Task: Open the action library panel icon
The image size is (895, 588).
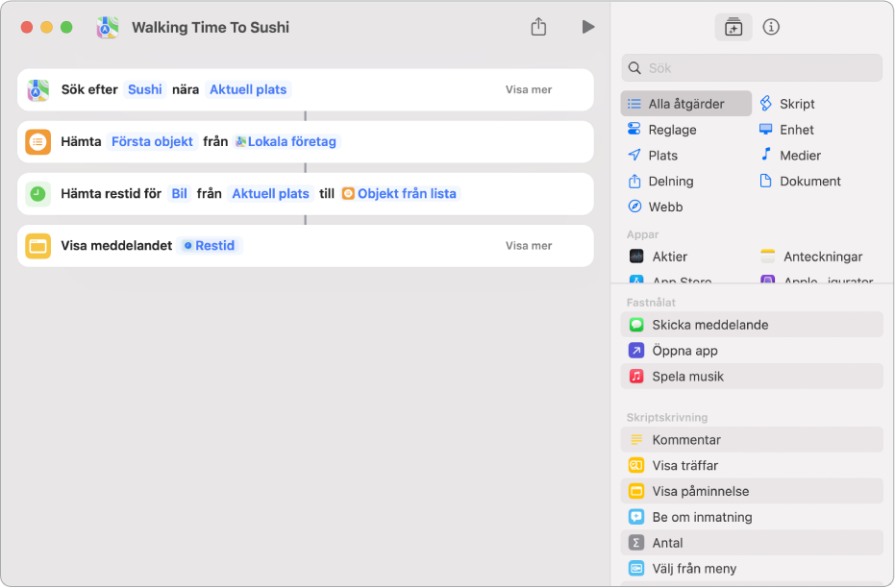Action: point(733,27)
